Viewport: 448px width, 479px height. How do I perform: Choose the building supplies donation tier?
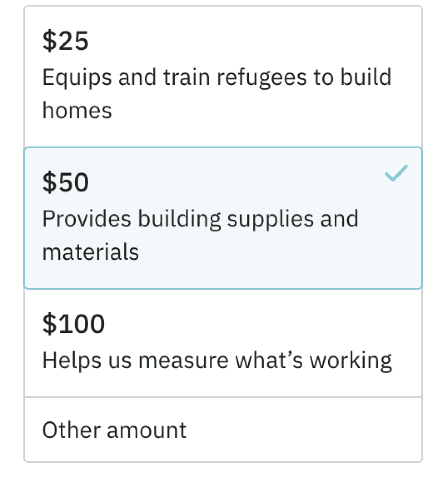(223, 218)
